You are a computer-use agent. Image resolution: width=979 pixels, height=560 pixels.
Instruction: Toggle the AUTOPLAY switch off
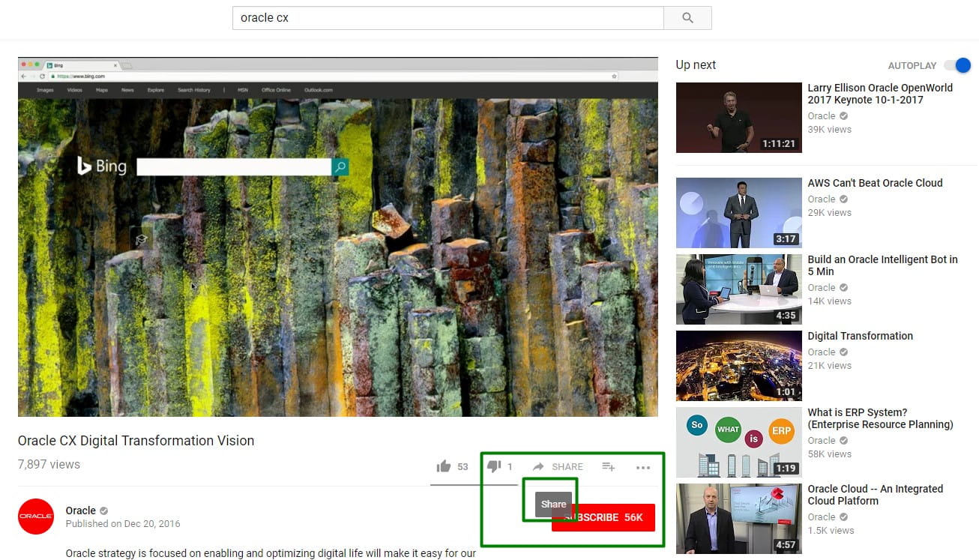[x=957, y=65]
